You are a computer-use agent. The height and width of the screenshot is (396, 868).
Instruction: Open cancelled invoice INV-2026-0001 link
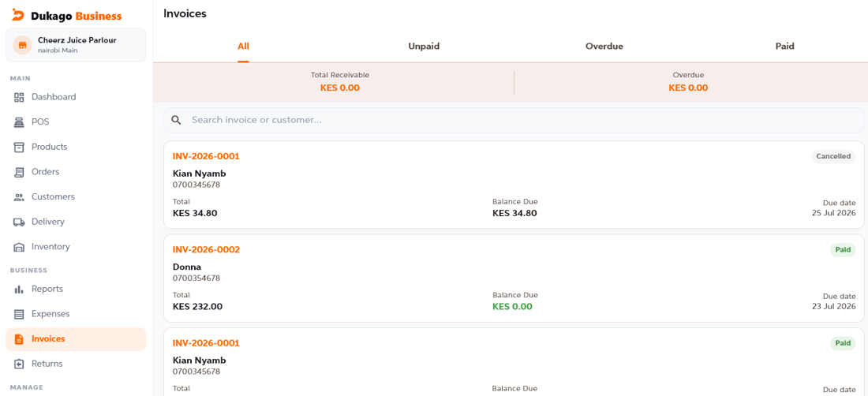pyautogui.click(x=206, y=156)
